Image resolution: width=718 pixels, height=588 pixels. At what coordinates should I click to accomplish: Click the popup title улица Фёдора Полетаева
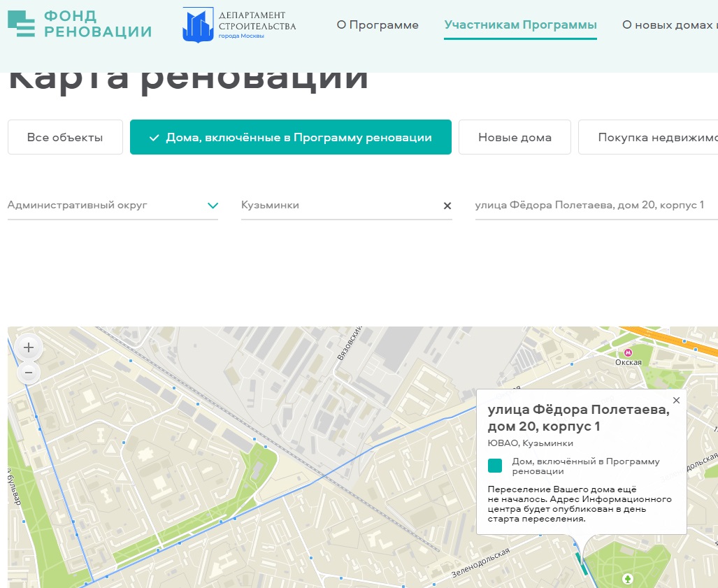pos(578,417)
